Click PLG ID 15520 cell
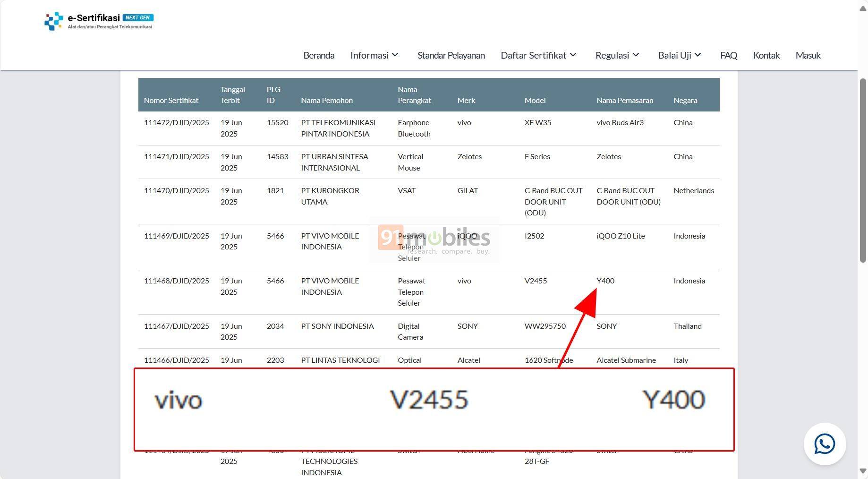This screenshot has width=868, height=479. [x=277, y=122]
